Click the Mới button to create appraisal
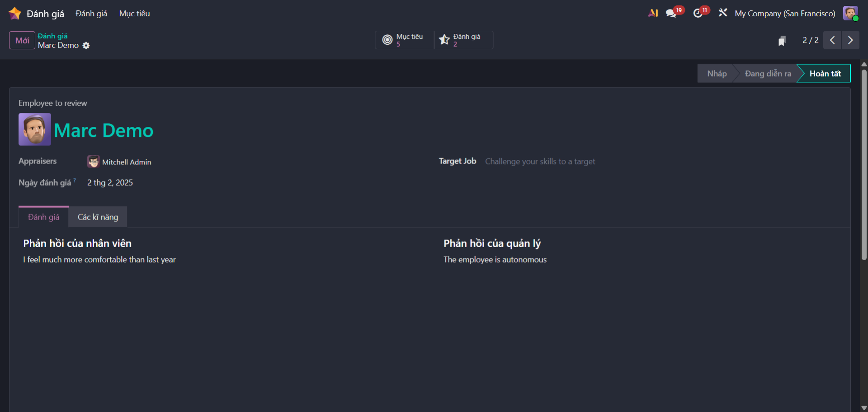Screen dimensions: 868x412 click(x=22, y=40)
